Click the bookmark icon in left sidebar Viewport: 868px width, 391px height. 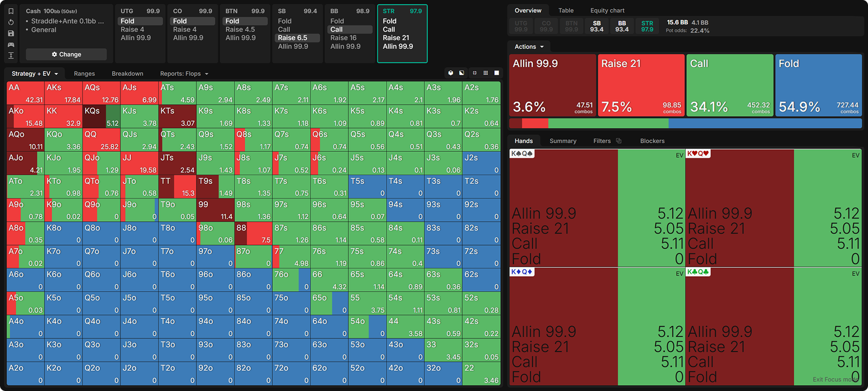click(11, 11)
